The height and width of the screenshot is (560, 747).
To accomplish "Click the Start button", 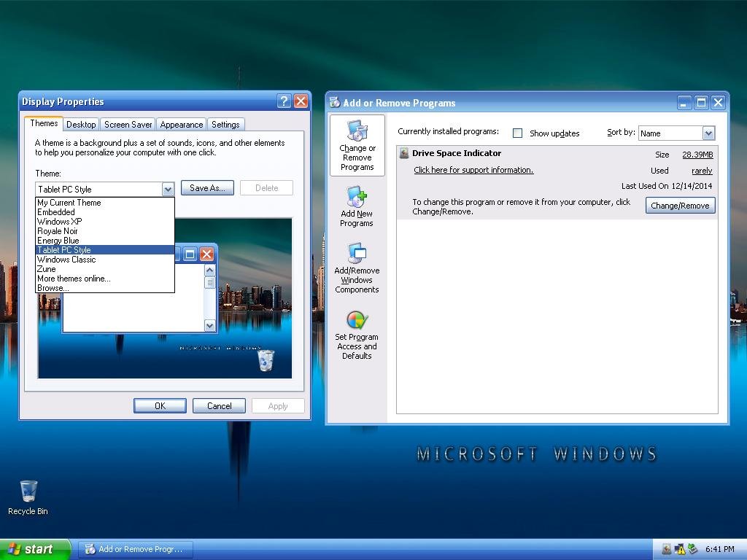I will (34, 549).
